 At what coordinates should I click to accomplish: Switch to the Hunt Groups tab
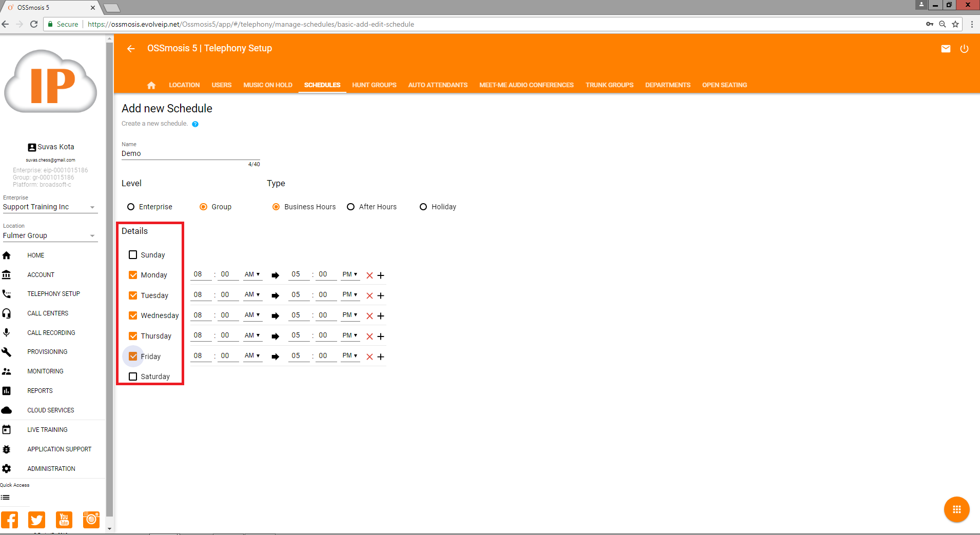pyautogui.click(x=374, y=85)
